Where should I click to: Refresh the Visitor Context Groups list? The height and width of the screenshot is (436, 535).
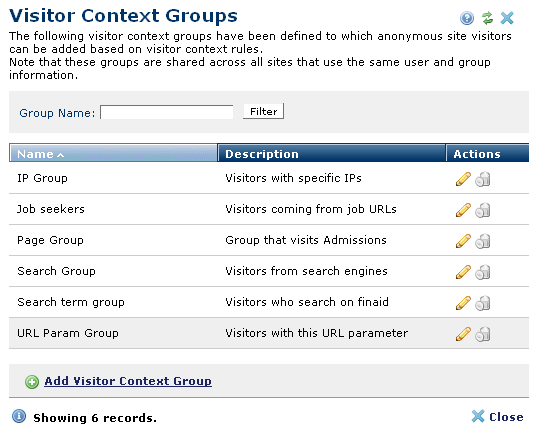tap(487, 18)
